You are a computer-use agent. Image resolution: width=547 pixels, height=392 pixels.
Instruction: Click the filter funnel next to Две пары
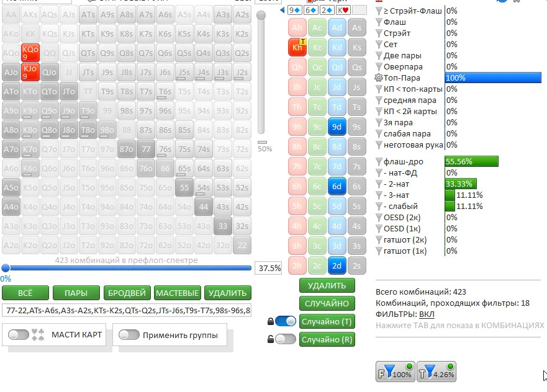(x=379, y=56)
